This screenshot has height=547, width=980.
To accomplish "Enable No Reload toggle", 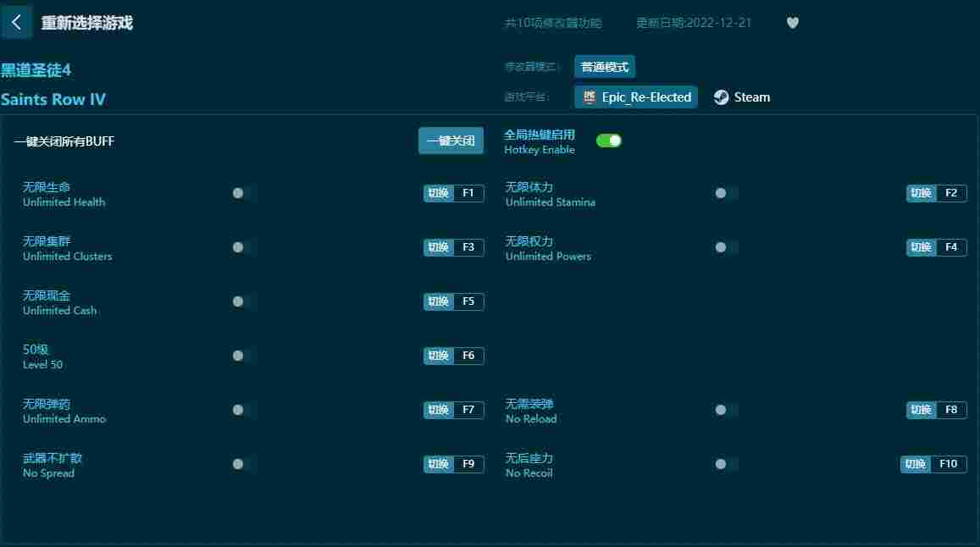I will [725, 410].
